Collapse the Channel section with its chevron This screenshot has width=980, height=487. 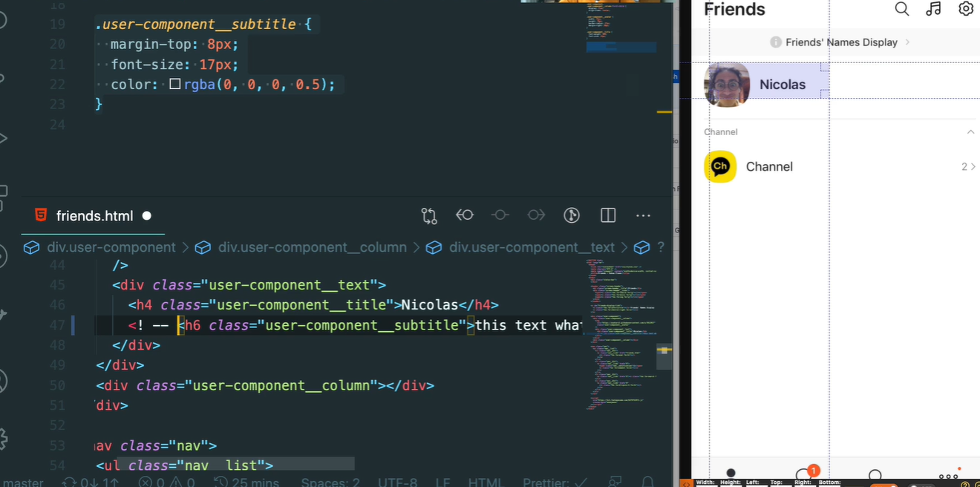point(970,131)
